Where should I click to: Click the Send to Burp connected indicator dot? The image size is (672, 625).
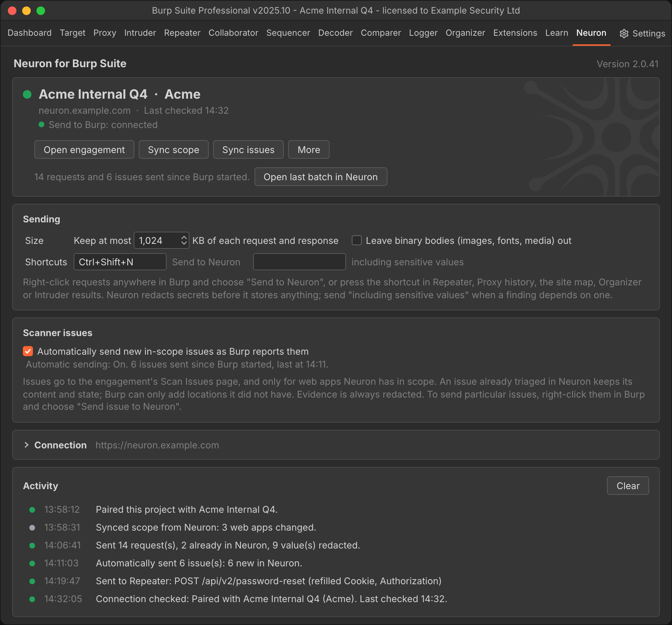(41, 124)
